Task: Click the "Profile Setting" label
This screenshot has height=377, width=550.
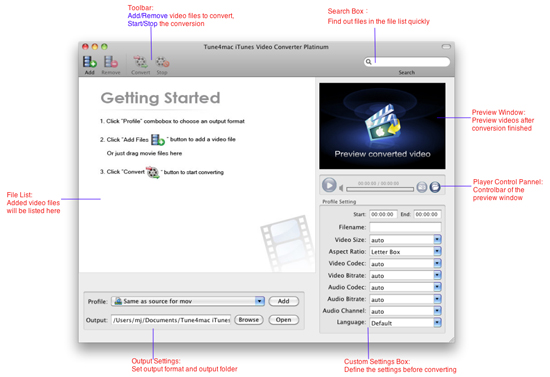Action: [339, 202]
